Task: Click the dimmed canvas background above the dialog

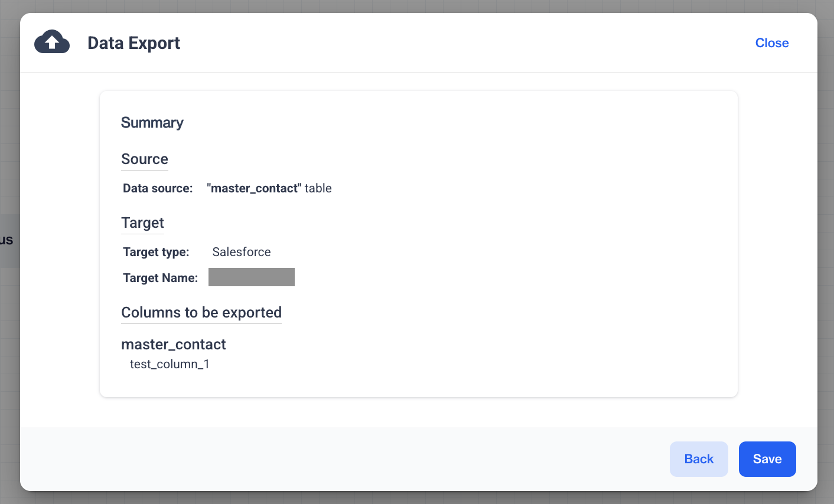Action: pos(413,6)
